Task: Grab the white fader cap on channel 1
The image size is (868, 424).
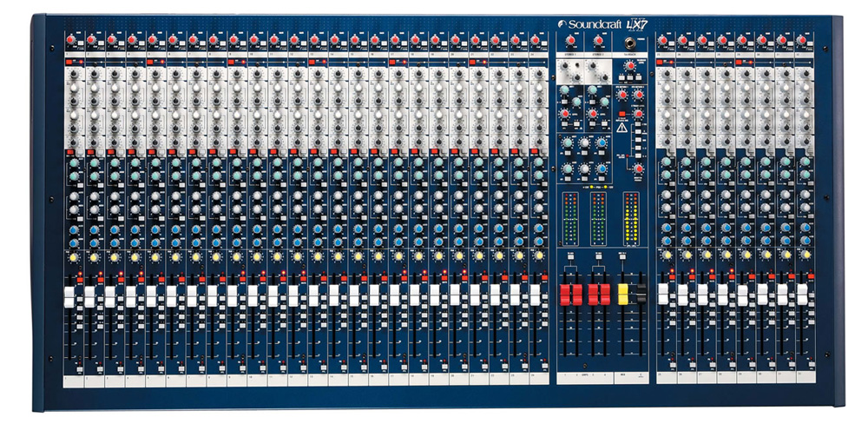Action: coord(69,296)
